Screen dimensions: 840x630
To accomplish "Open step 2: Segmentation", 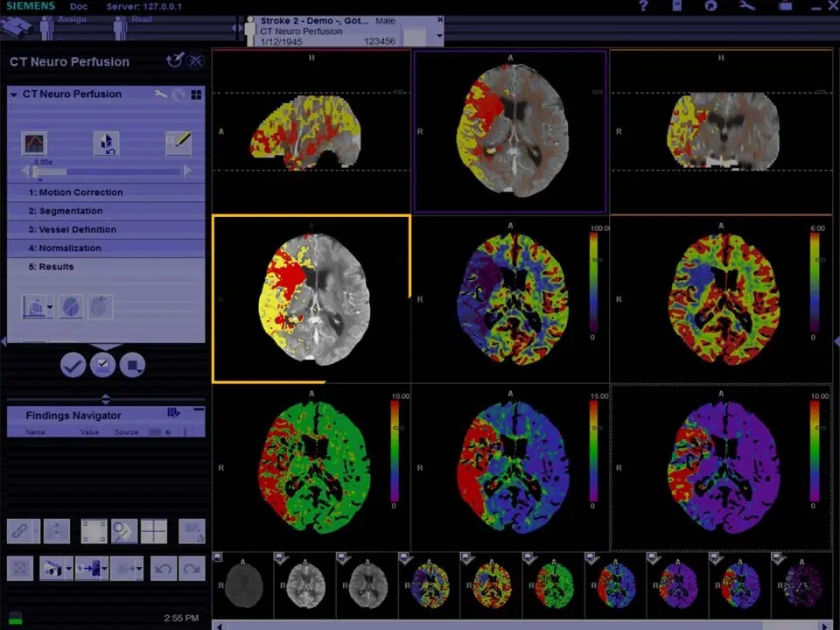I will point(66,211).
